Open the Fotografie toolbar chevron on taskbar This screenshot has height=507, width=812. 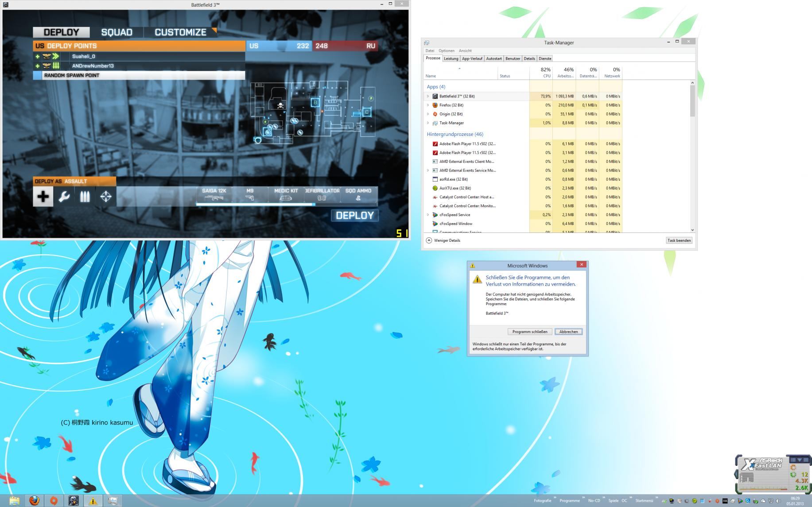555,498
